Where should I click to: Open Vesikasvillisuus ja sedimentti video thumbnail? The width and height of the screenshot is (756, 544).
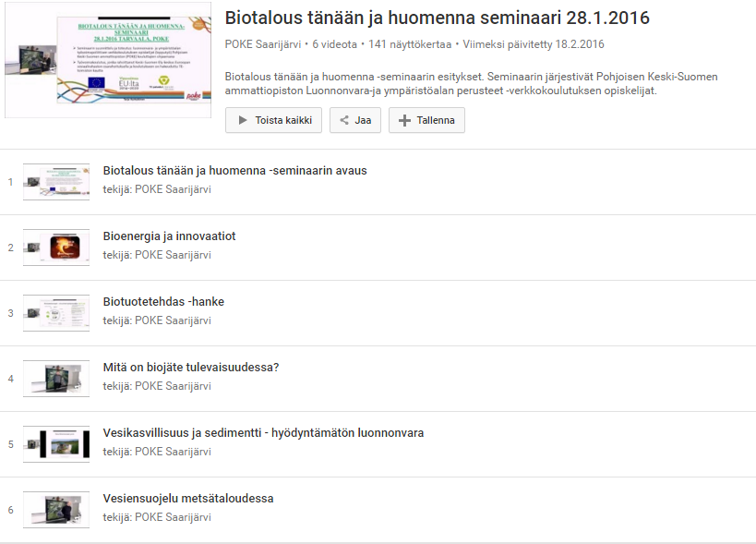[x=56, y=444]
